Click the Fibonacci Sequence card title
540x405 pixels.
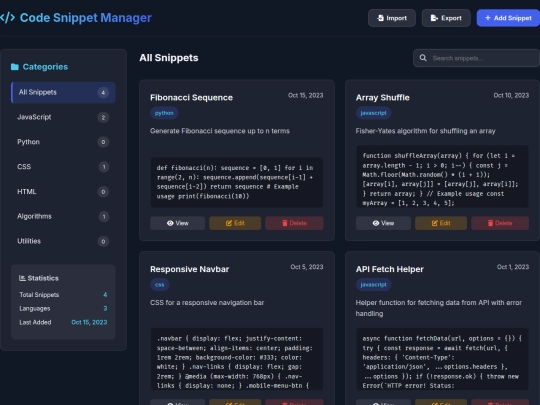[x=191, y=97]
